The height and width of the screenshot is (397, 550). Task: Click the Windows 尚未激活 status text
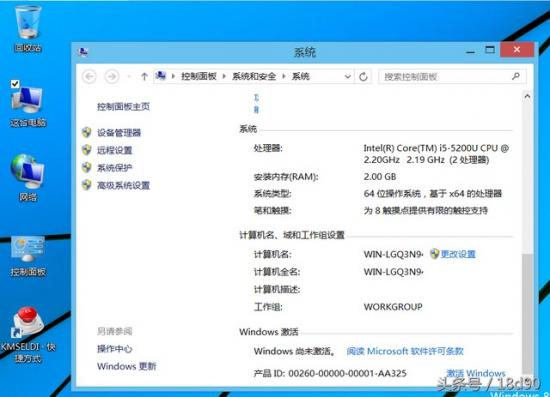tap(294, 351)
